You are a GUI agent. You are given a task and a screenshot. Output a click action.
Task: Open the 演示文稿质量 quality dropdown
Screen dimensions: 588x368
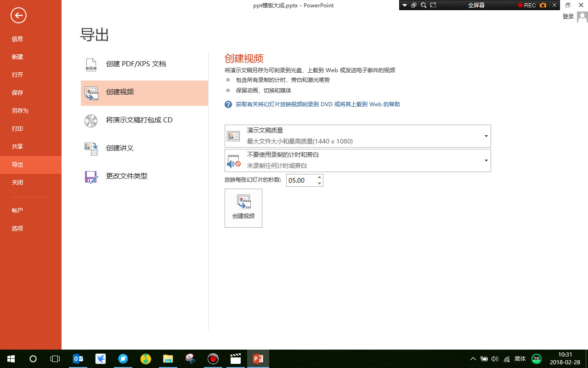click(x=486, y=136)
